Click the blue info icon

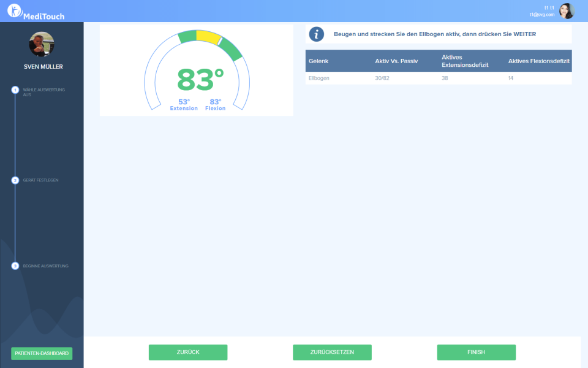[x=316, y=34]
